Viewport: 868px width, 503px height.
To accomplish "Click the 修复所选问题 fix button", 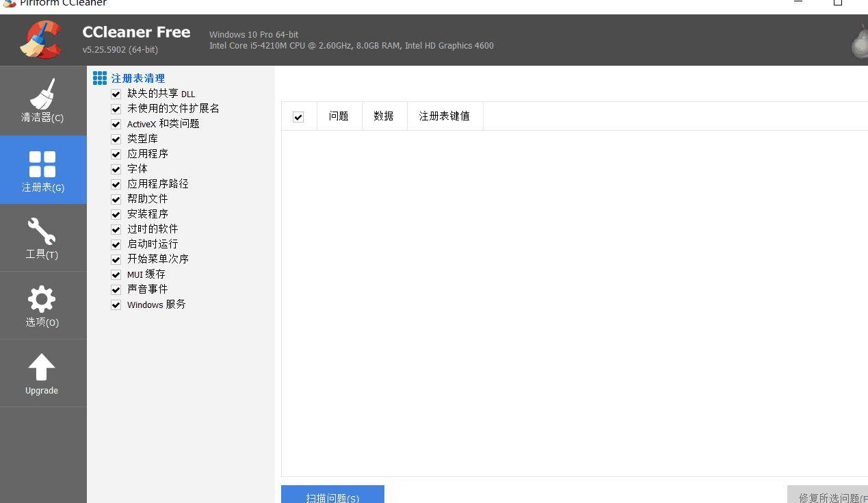I will [828, 495].
